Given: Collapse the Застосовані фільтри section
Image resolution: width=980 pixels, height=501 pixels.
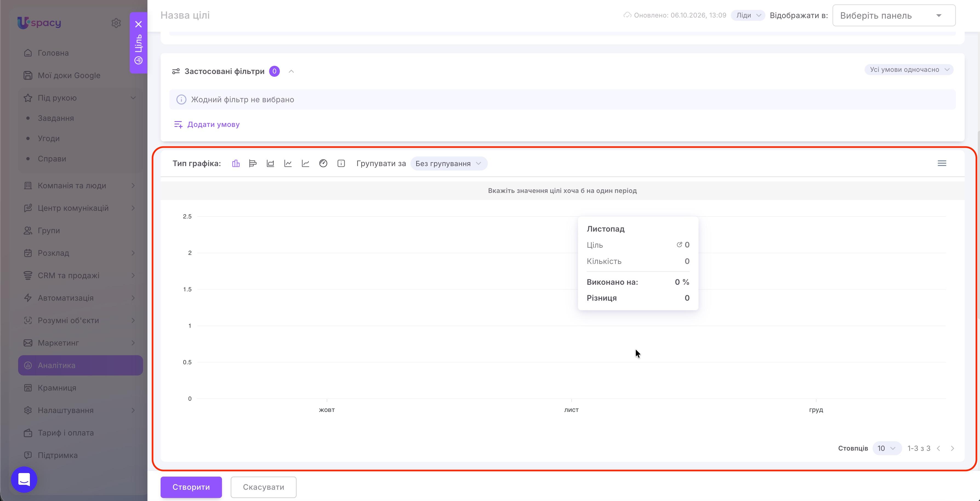Looking at the screenshot, I should 291,72.
